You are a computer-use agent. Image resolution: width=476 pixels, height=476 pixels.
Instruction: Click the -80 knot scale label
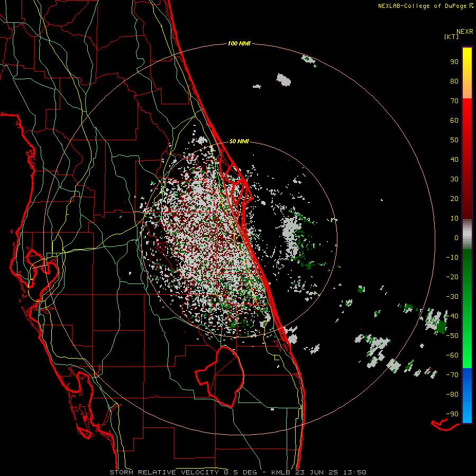(452, 395)
